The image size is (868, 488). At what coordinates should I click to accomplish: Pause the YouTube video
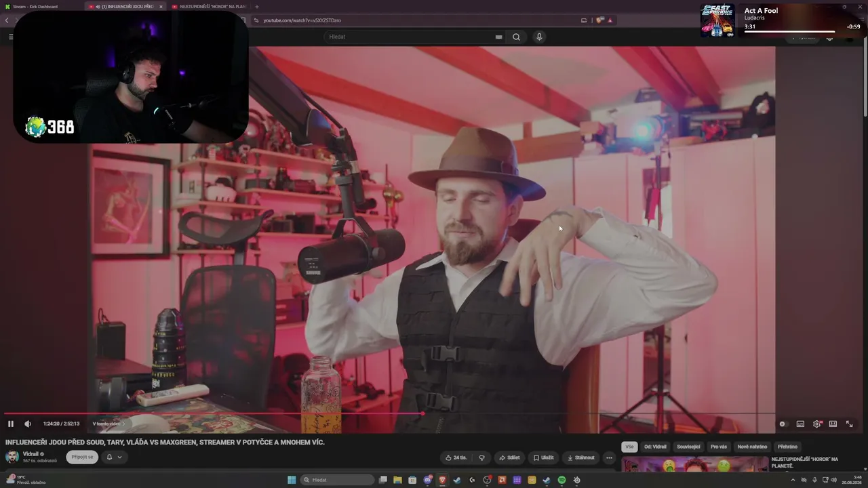pos(11,424)
